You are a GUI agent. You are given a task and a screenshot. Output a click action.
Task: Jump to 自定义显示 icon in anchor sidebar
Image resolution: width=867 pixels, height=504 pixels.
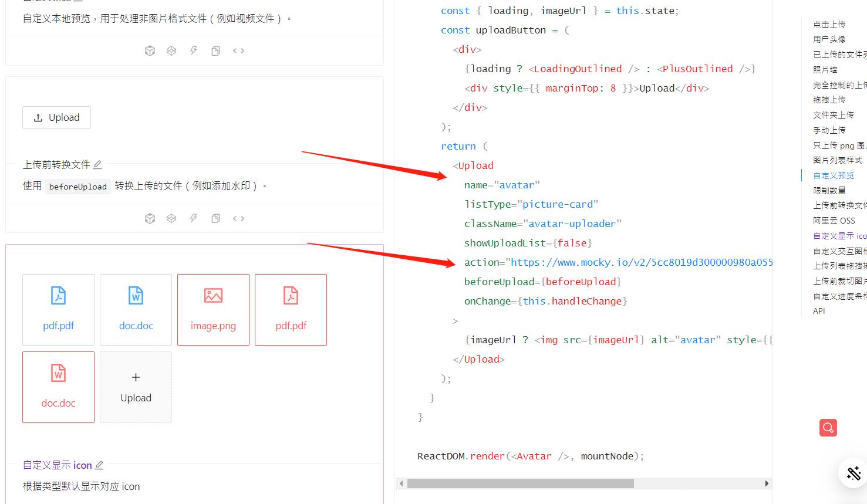pos(840,236)
